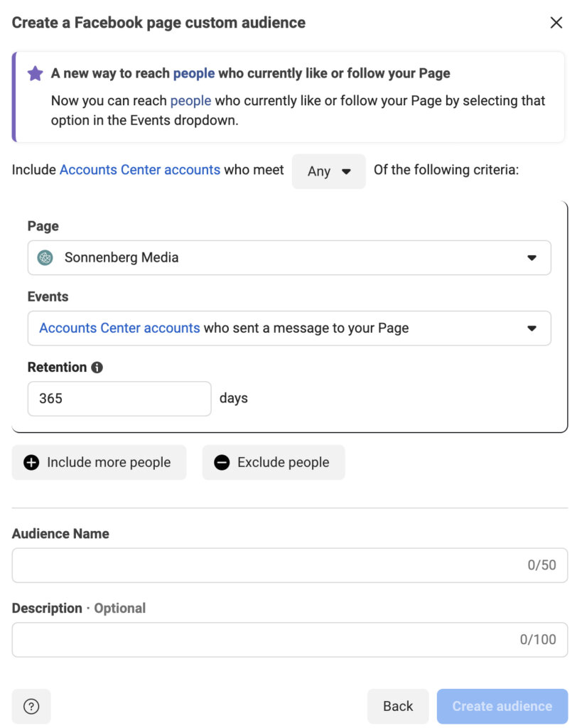Image resolution: width=577 pixels, height=728 pixels.
Task: Click the Accounts Center accounts link above Any
Action: 139,170
